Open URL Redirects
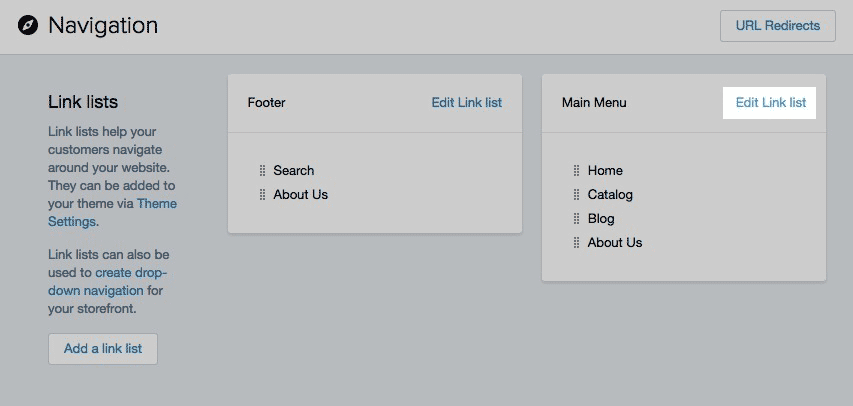Screen dimensions: 853x406 pos(777,26)
